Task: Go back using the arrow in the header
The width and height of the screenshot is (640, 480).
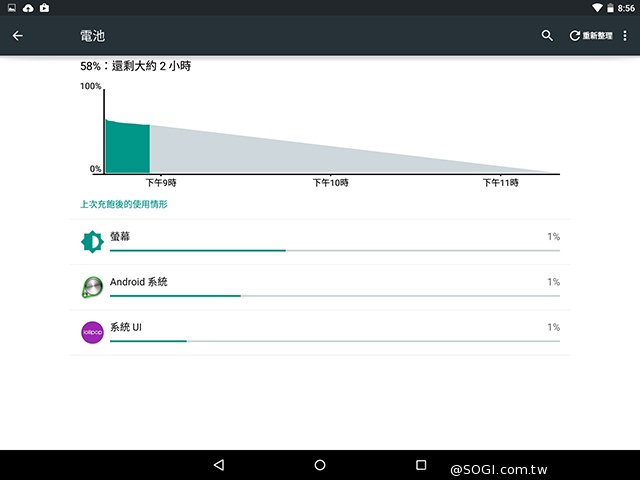Action: [x=18, y=36]
